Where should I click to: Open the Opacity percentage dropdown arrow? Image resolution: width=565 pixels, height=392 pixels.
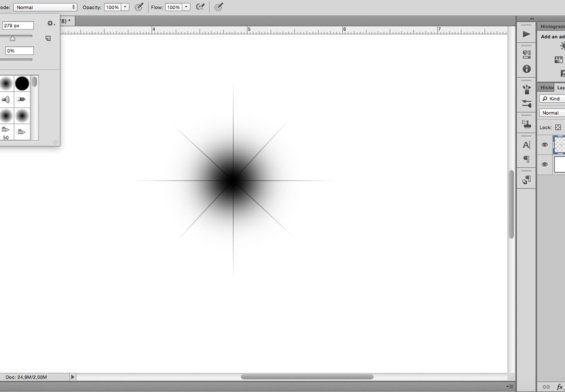(125, 7)
